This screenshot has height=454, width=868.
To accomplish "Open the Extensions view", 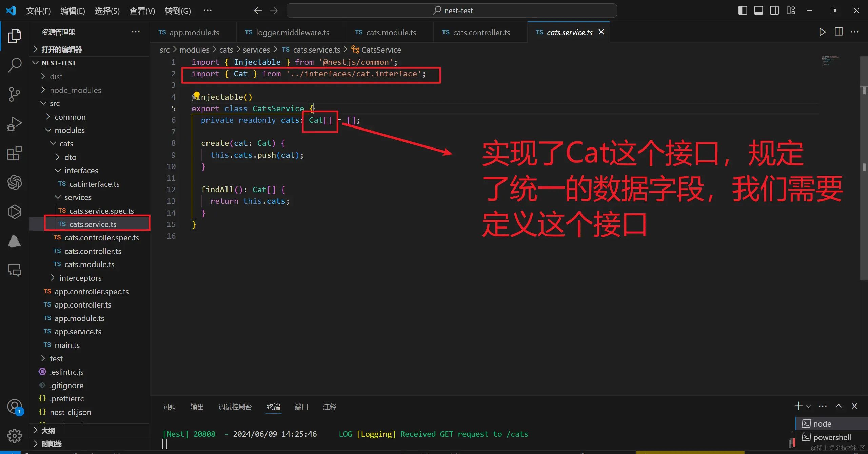I will pos(14,153).
